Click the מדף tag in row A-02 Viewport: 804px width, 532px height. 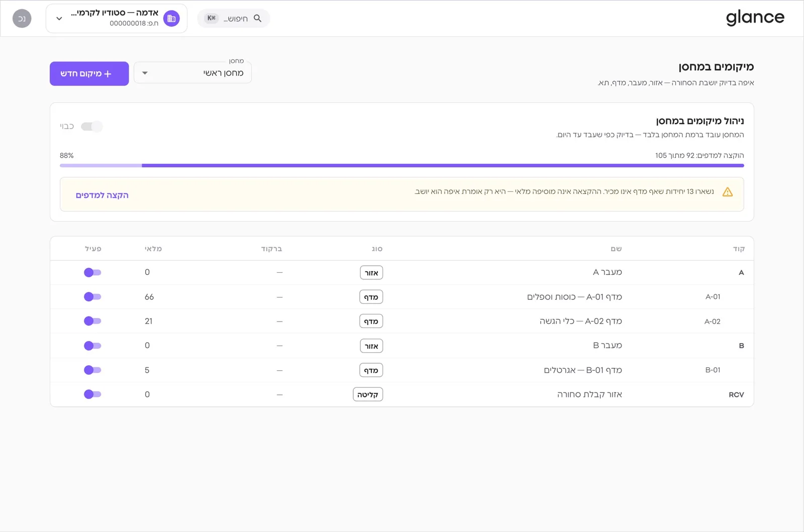tap(371, 322)
